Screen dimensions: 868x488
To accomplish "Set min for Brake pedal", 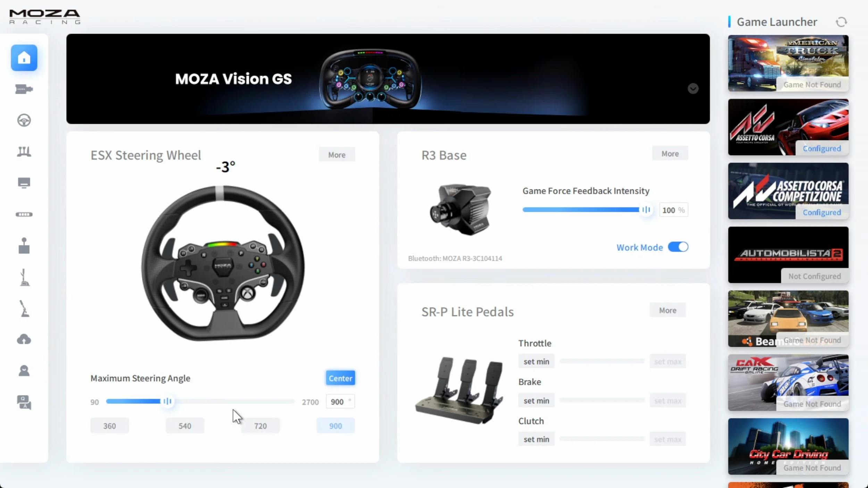I will click(536, 401).
